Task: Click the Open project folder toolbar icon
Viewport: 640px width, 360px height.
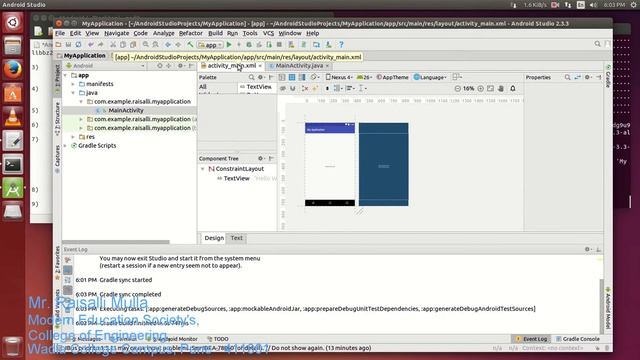Action: pyautogui.click(x=58, y=44)
